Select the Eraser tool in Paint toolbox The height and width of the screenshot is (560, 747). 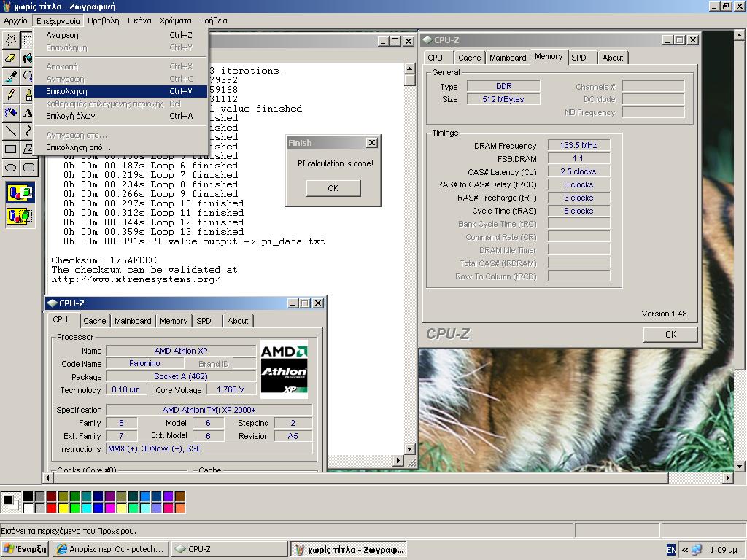(10, 58)
